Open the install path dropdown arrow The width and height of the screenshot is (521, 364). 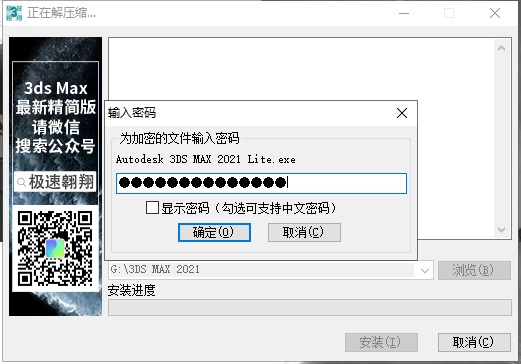pyautogui.click(x=424, y=270)
